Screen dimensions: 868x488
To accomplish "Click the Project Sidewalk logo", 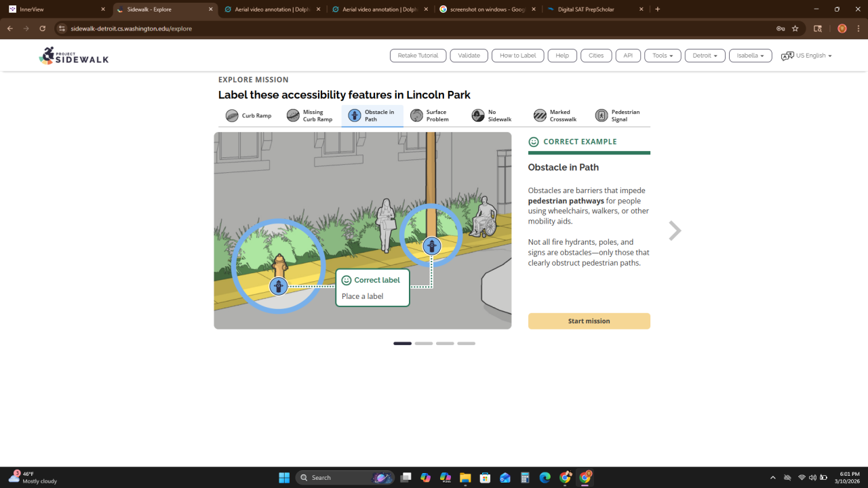I will point(74,56).
